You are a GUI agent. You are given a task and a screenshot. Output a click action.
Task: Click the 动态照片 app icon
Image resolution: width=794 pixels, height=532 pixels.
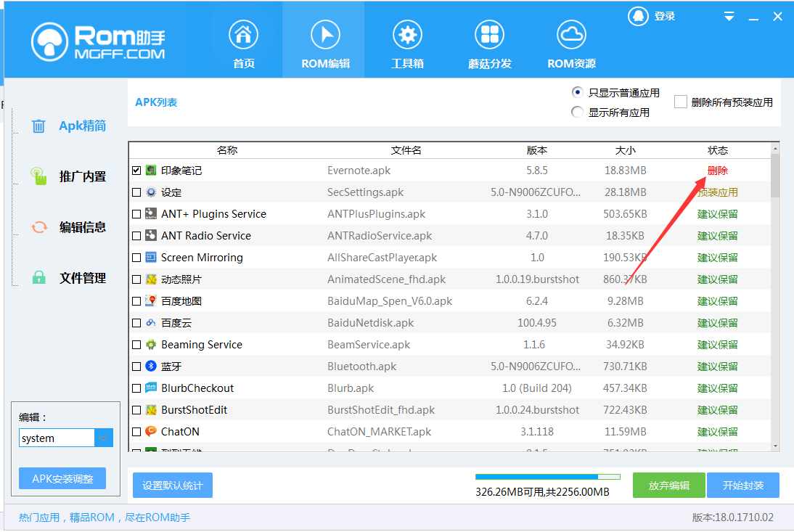[x=151, y=279]
